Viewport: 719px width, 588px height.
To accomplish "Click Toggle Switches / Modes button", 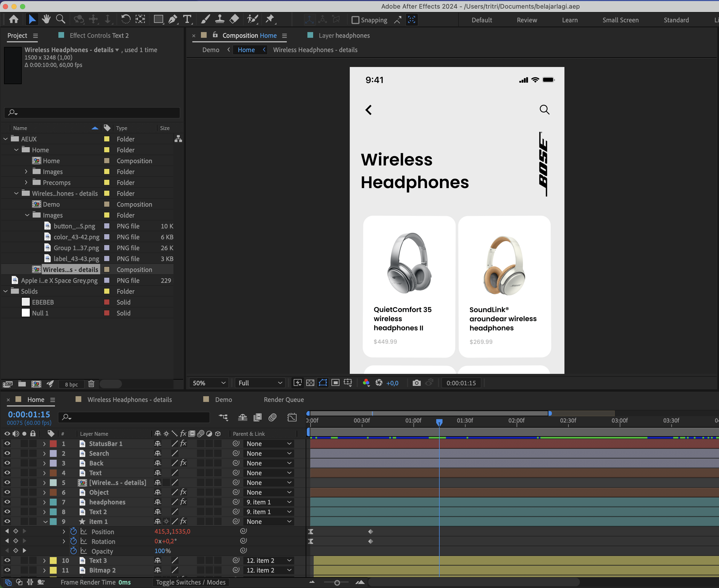I will (191, 582).
